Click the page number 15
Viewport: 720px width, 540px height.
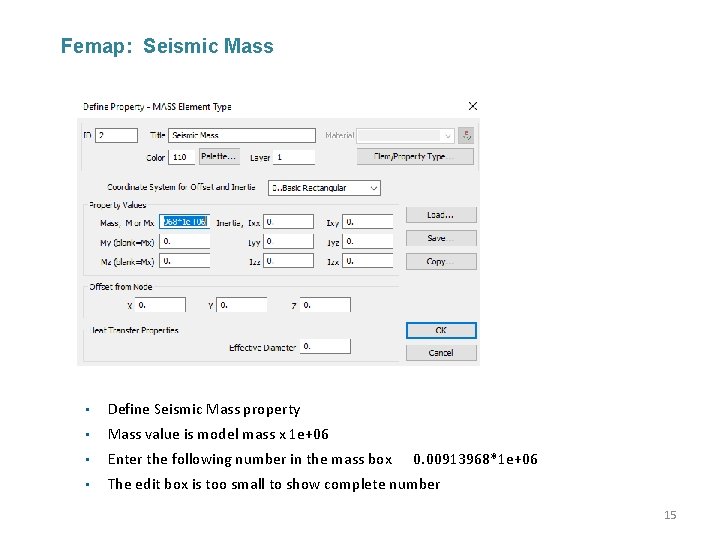(x=670, y=515)
